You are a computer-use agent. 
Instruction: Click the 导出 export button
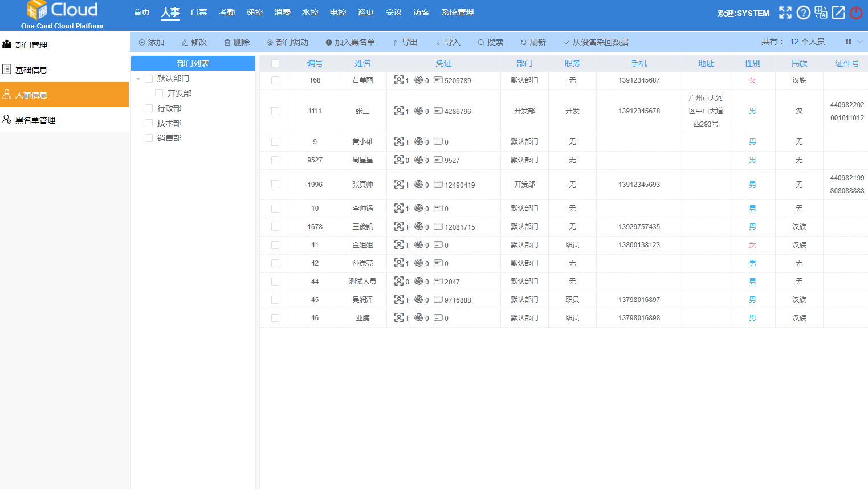406,42
